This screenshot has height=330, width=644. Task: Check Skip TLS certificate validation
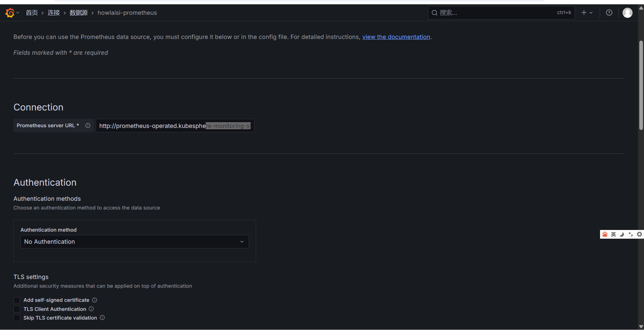(x=17, y=318)
